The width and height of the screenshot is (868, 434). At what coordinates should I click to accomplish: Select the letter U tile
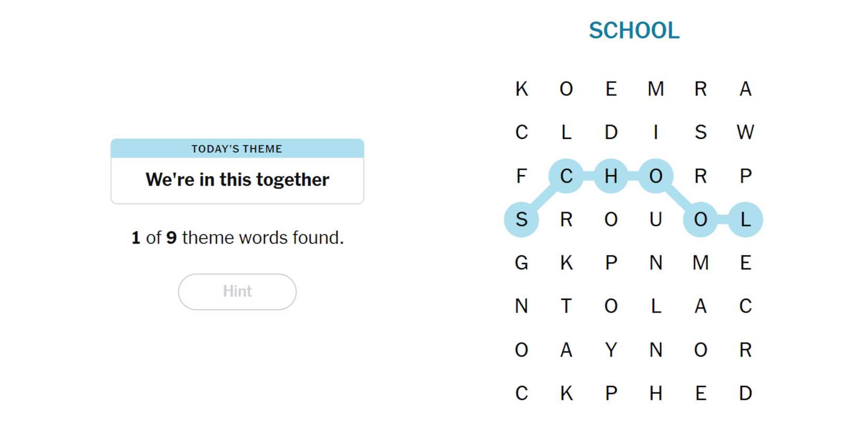[x=655, y=219]
